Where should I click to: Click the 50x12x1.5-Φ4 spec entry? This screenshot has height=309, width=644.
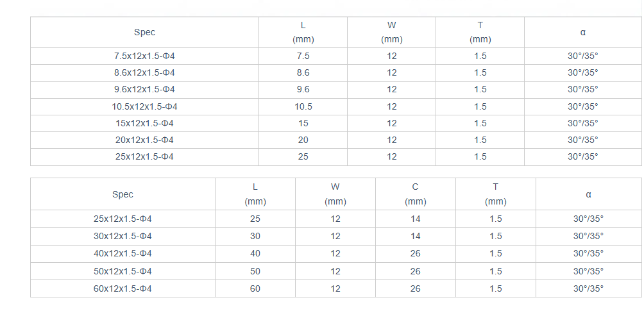coord(123,271)
